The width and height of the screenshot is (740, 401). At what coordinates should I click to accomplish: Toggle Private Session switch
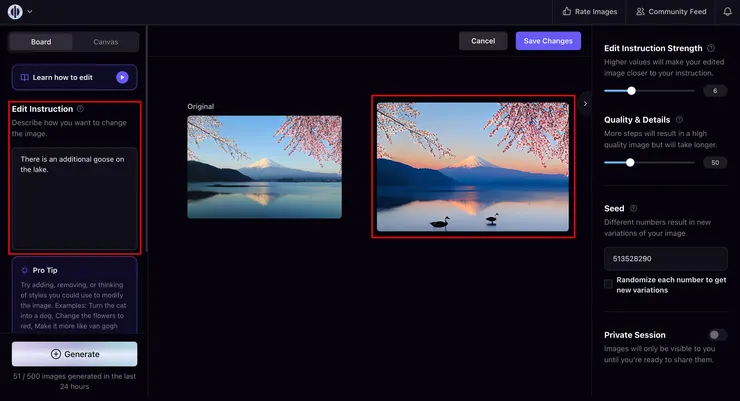[x=717, y=334]
